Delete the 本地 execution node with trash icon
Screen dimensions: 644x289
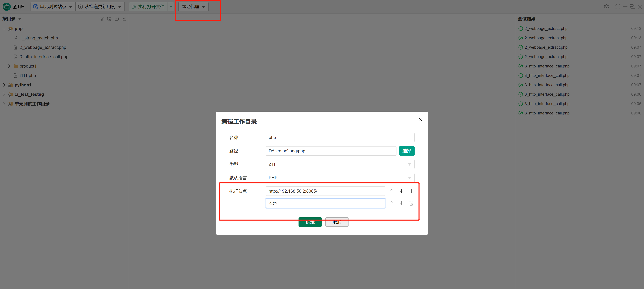[x=411, y=203]
